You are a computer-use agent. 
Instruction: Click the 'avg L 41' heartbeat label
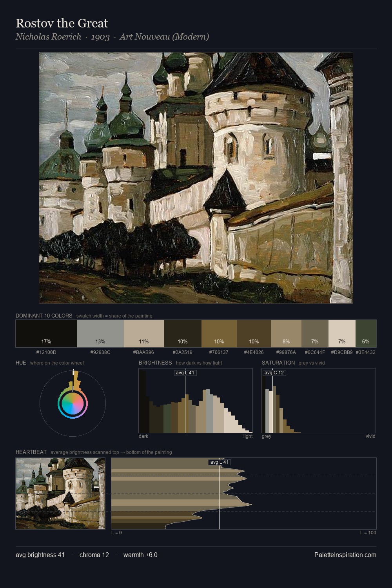(220, 462)
